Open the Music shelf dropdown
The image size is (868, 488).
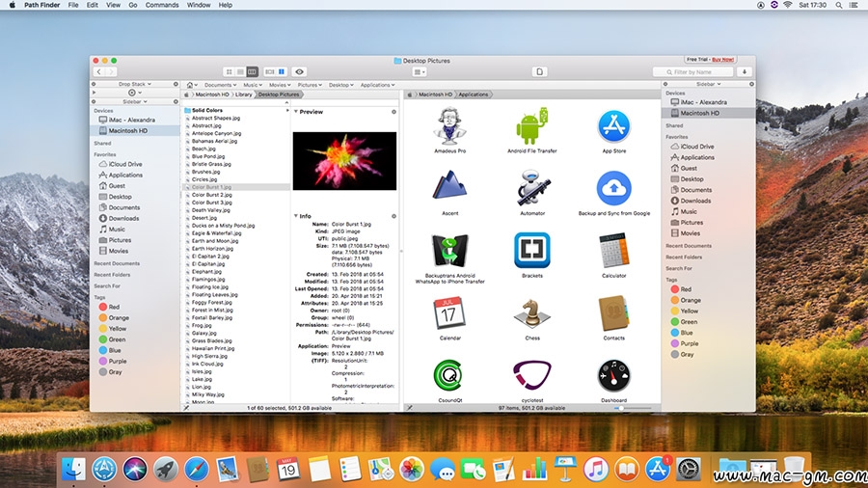click(253, 85)
